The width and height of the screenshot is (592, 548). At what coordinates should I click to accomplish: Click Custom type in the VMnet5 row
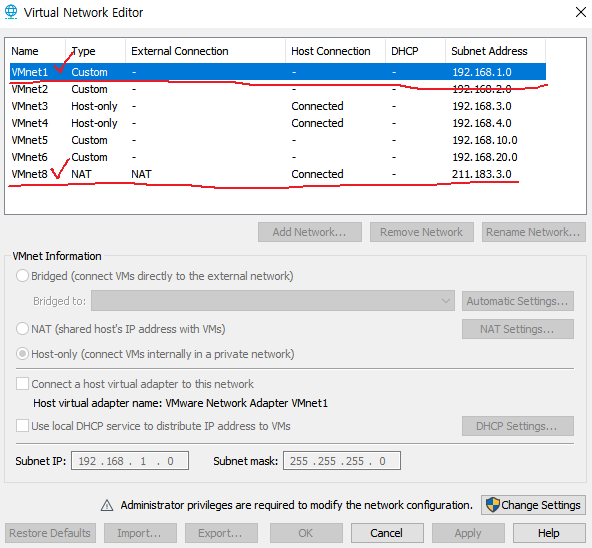coord(89,140)
